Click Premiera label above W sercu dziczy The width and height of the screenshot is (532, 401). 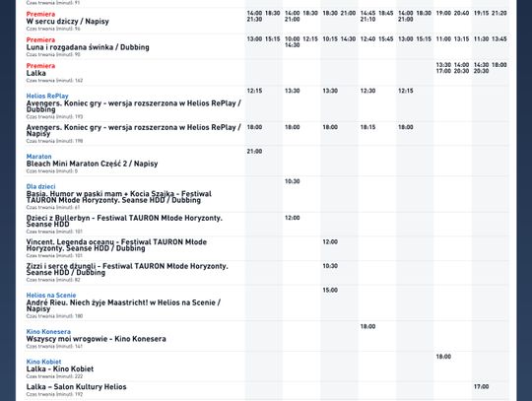pyautogui.click(x=40, y=14)
